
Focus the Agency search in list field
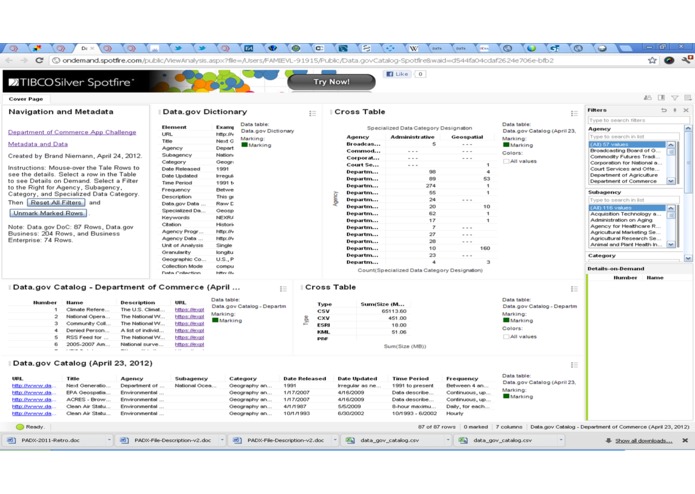tap(633, 136)
